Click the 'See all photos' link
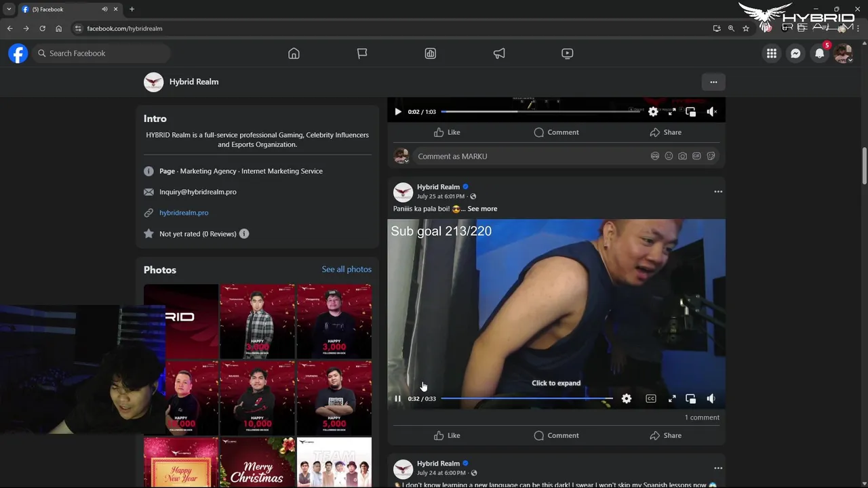 click(347, 270)
